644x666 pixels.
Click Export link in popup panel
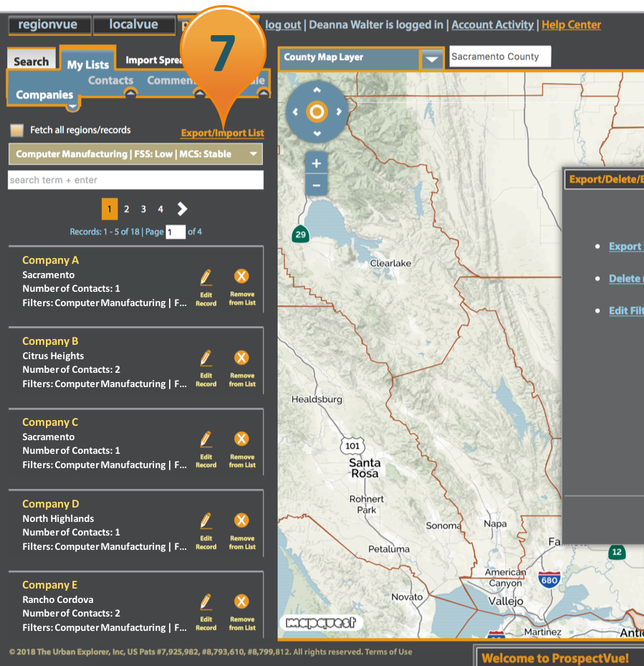coord(626,247)
